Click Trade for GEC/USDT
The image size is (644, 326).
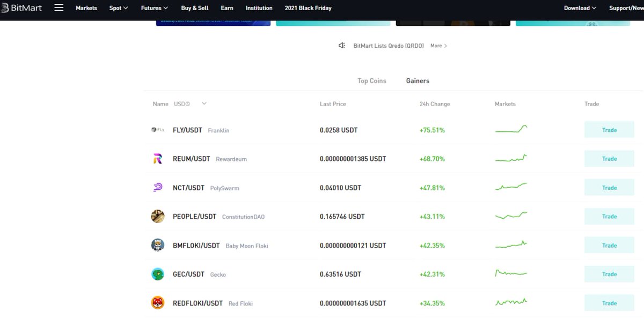[x=609, y=274]
